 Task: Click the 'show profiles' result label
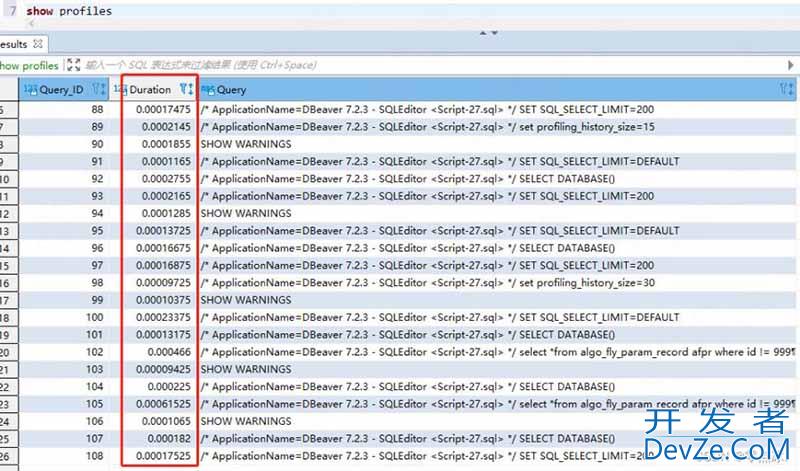point(29,65)
